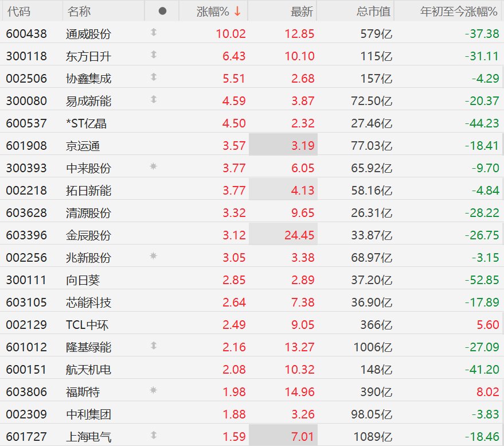Open stock 东方日升
Image resolution: width=504 pixels, height=446 pixels.
click(x=88, y=56)
